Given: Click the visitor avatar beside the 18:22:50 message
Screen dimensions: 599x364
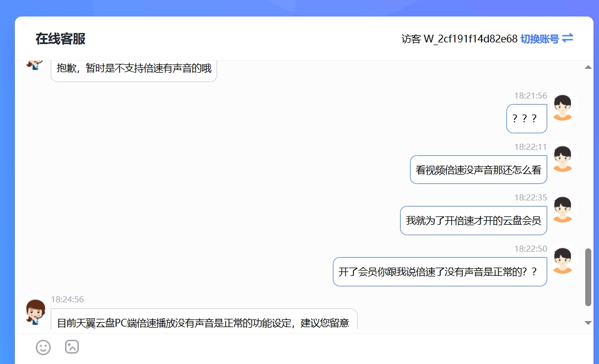Looking at the screenshot, I should [x=562, y=260].
